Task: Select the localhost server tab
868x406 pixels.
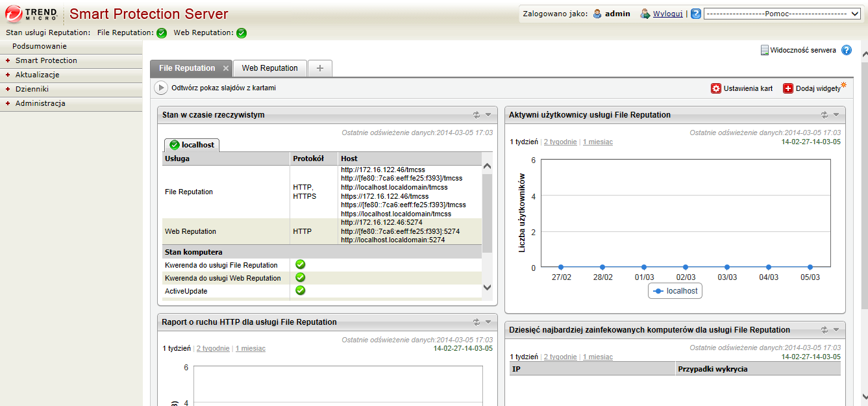Action: [192, 145]
